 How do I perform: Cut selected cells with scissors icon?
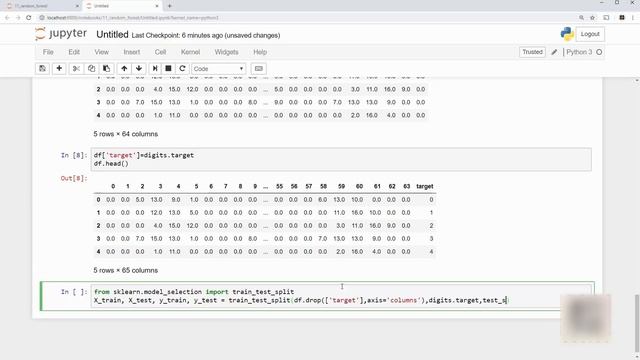click(x=76, y=69)
